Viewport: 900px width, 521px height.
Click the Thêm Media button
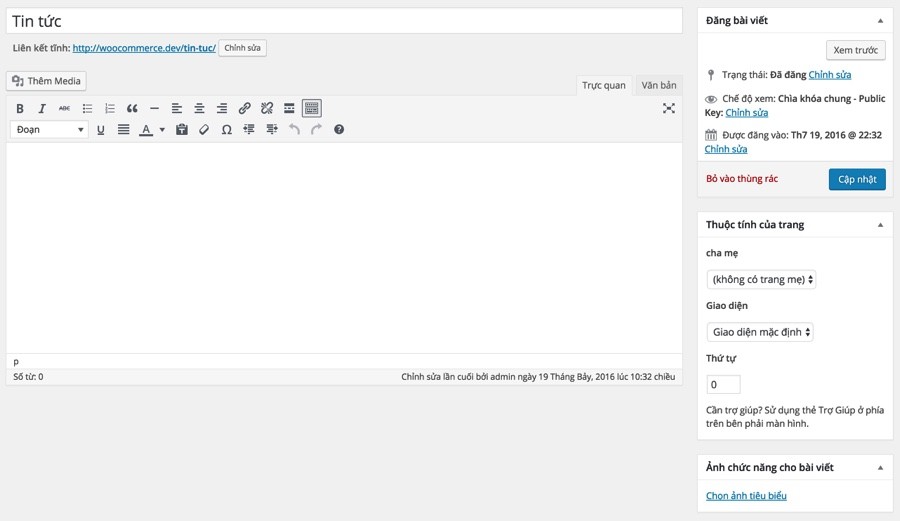point(46,81)
